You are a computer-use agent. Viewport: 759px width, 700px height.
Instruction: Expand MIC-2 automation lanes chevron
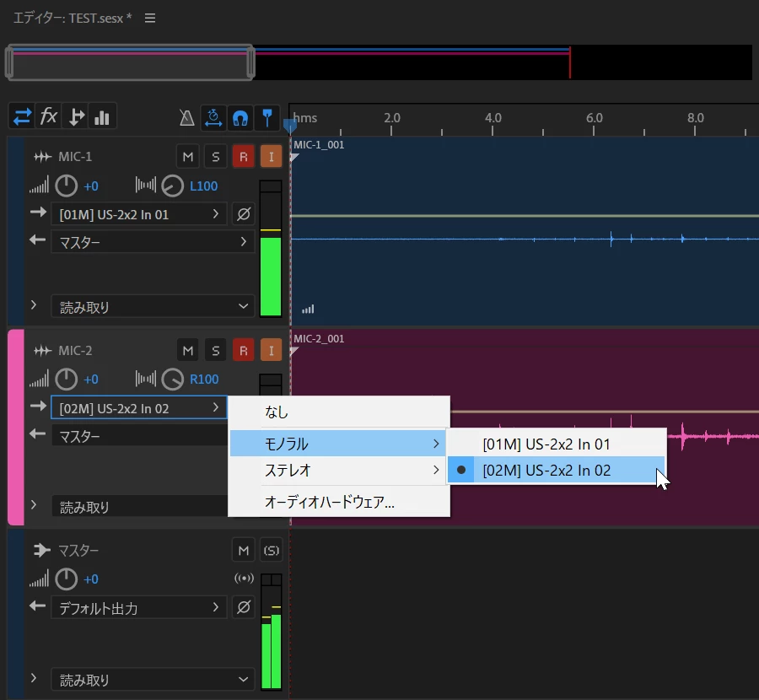34,505
